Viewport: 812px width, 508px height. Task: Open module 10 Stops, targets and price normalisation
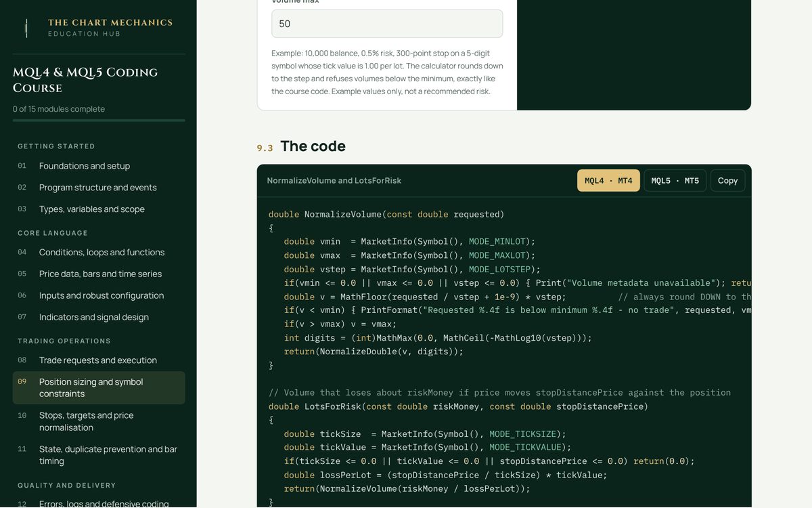(99, 421)
